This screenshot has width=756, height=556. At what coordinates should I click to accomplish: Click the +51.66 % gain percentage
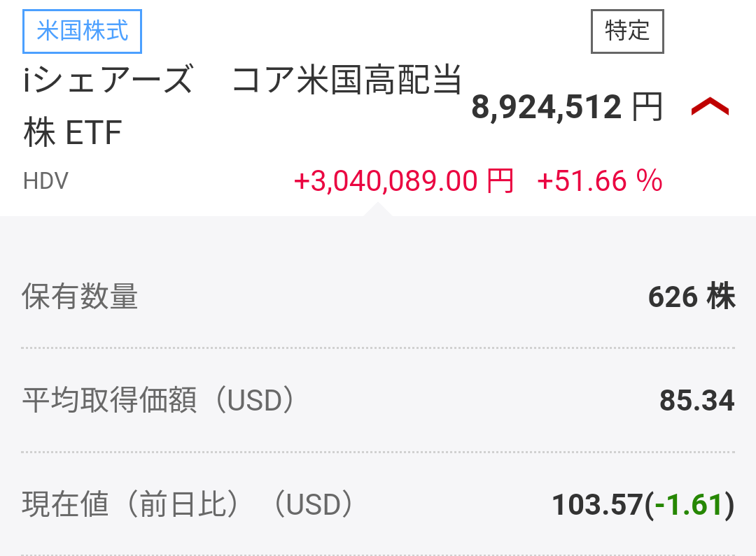[x=599, y=182]
